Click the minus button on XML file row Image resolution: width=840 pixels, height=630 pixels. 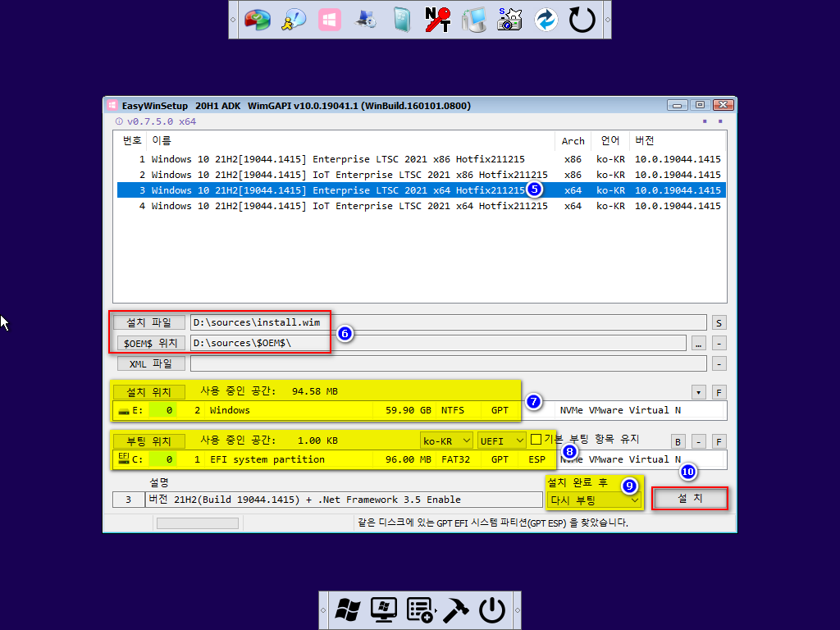(x=719, y=363)
